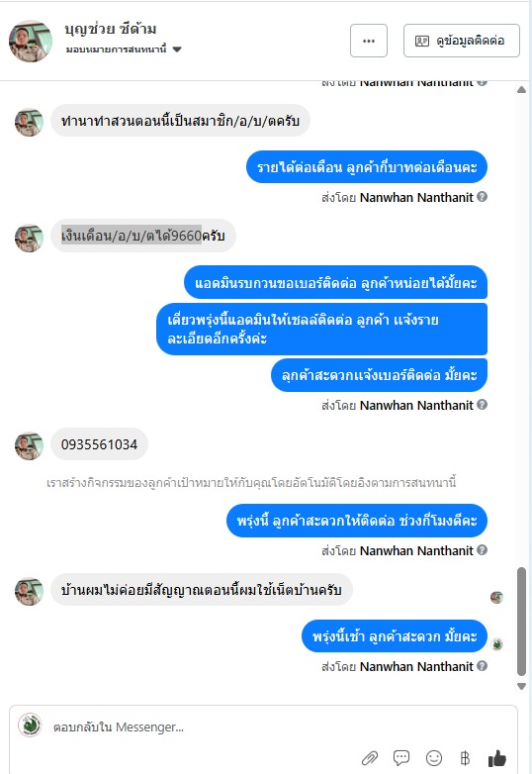Click the customer name บุญช่วย ชีด้าม
Viewport: 532px width, 774px height.
[x=111, y=29]
